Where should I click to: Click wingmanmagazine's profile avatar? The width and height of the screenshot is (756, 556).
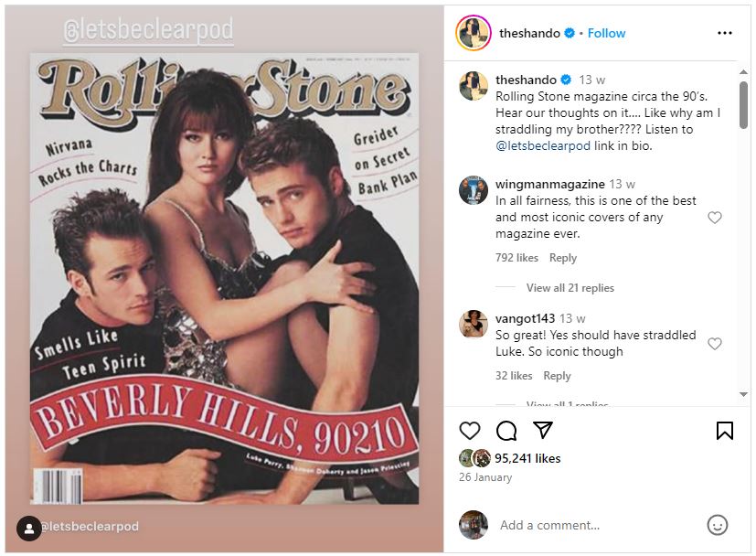pos(474,192)
